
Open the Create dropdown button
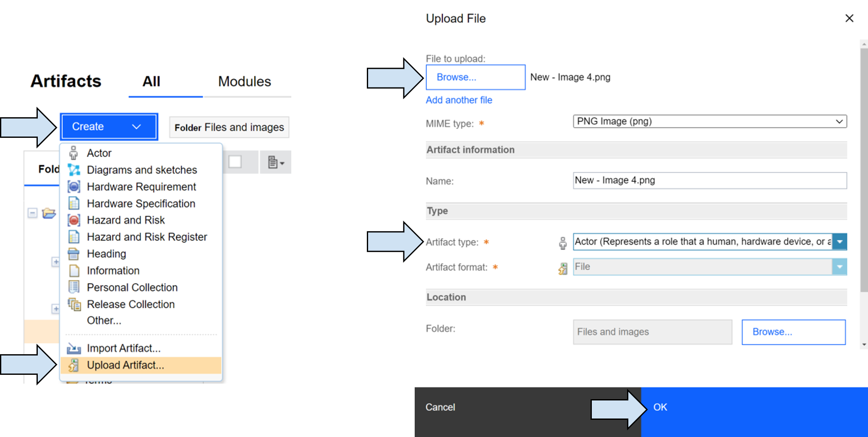[x=109, y=126]
